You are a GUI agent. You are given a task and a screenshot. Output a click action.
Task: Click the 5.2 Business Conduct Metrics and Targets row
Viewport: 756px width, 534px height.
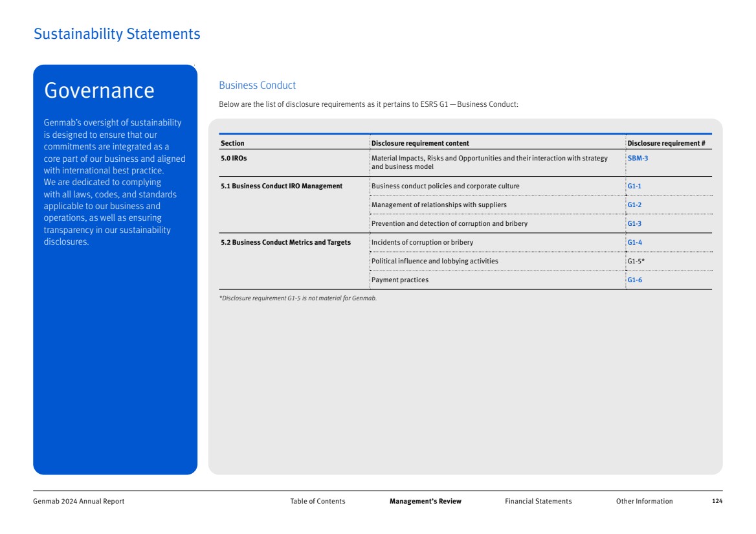click(285, 243)
